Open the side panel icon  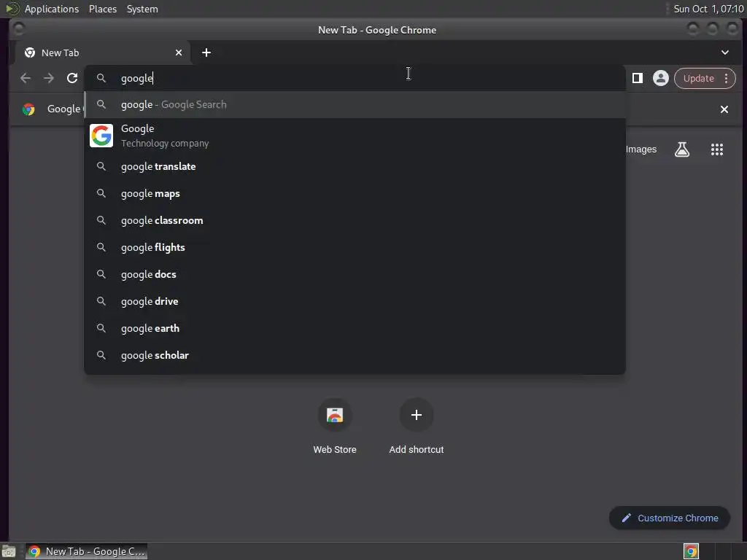click(637, 78)
